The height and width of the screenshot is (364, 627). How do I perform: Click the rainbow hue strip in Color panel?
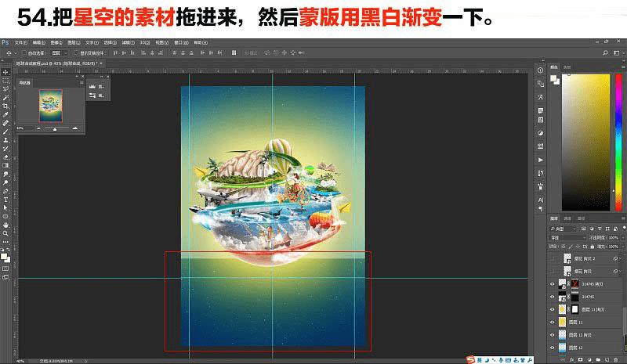click(x=618, y=142)
